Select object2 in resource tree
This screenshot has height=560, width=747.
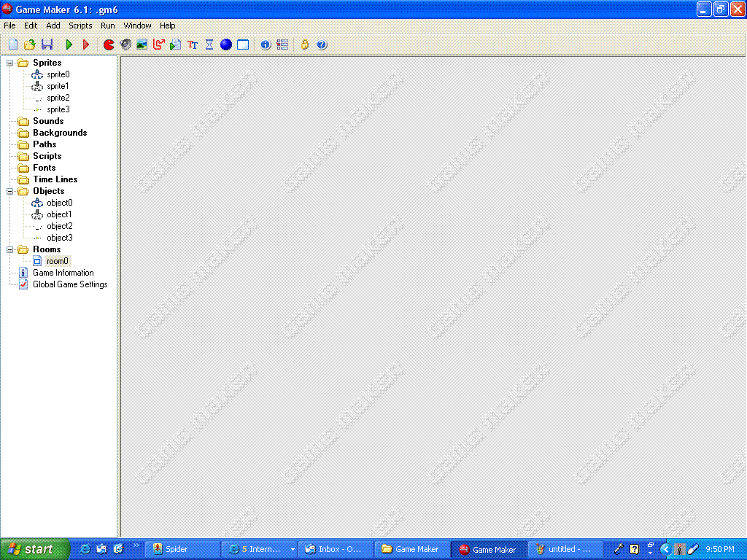click(60, 226)
